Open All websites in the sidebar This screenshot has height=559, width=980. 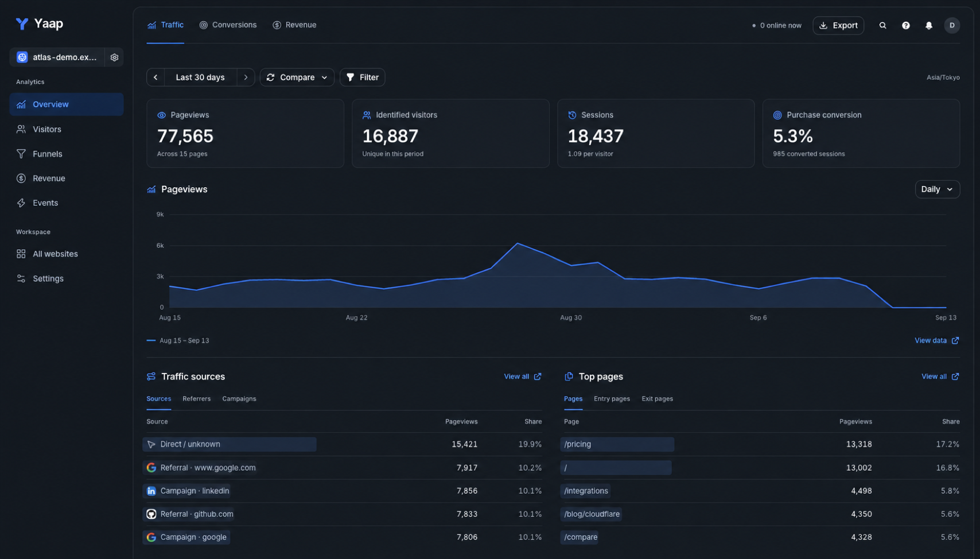pos(67,254)
